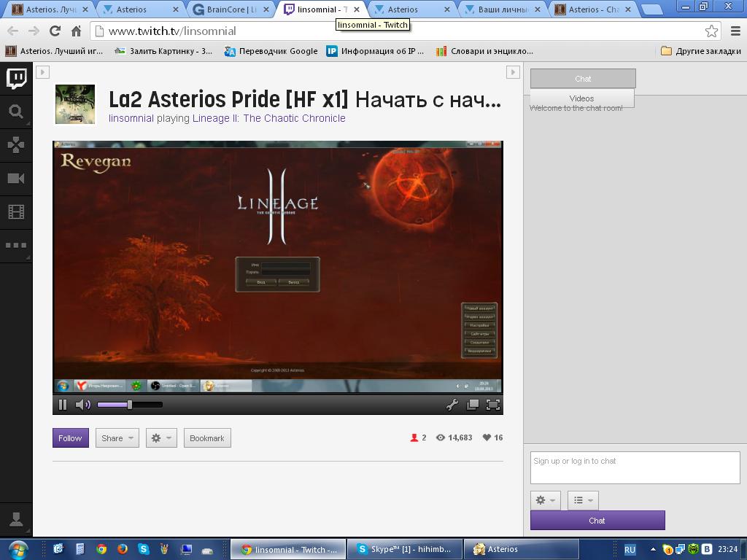Enter fullscreen video mode
This screenshot has height=560, width=747.
point(493,405)
